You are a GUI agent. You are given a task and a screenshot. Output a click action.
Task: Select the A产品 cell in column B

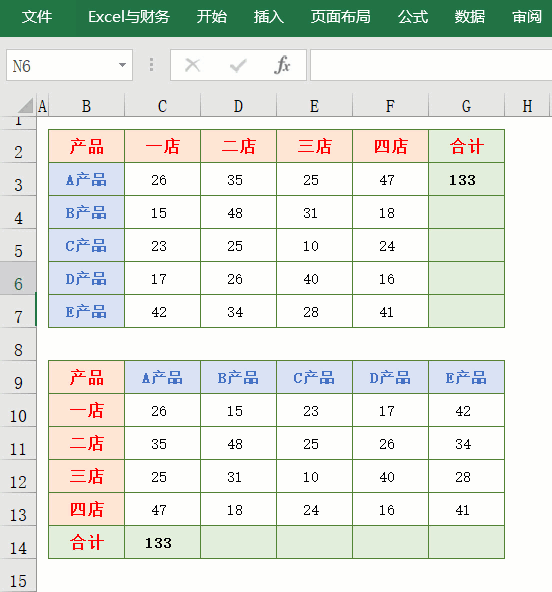(86, 180)
